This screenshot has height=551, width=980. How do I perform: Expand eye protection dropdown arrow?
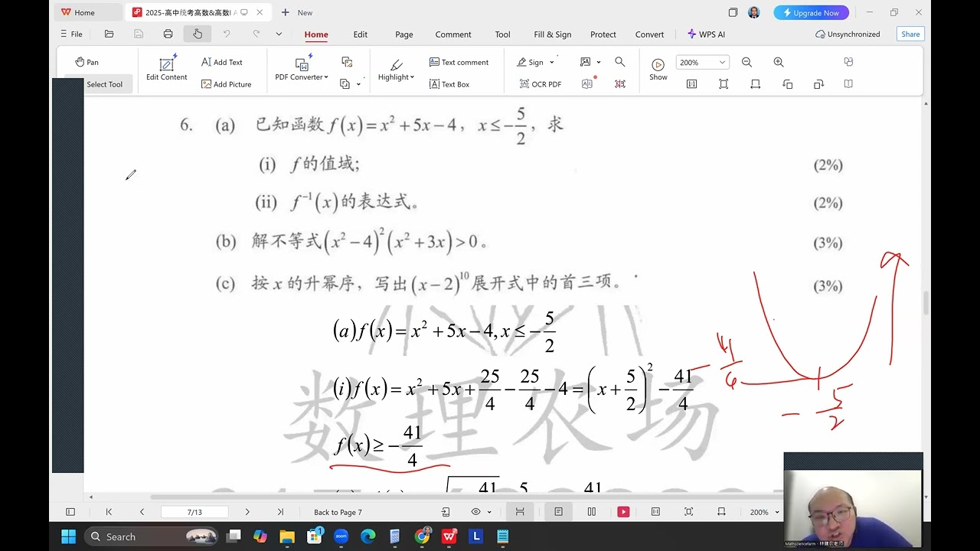pos(489,512)
